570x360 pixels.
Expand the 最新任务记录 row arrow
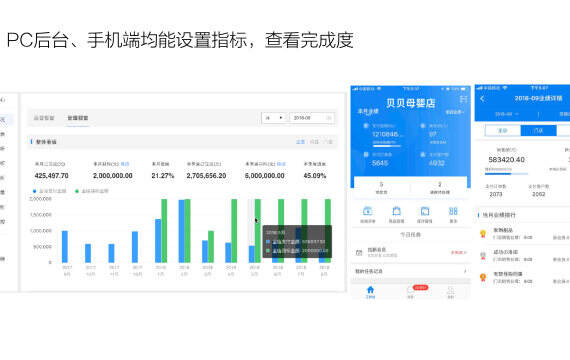[x=465, y=271]
